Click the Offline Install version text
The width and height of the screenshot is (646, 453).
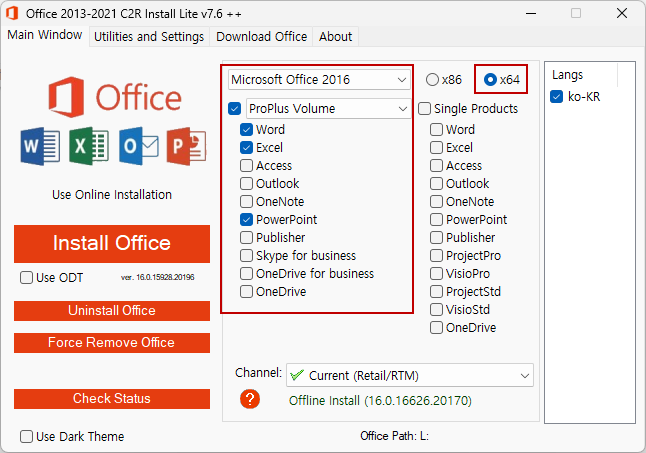380,401
